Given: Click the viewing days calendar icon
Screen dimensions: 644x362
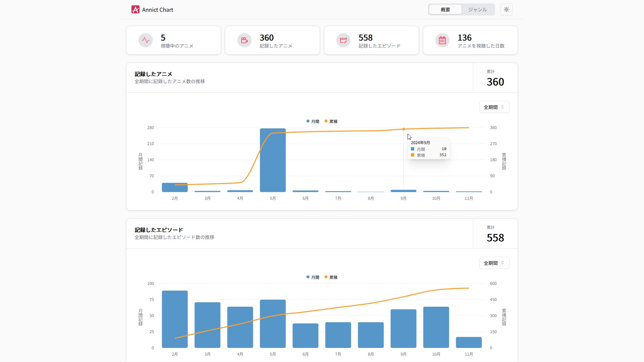Looking at the screenshot, I should click(x=442, y=40).
